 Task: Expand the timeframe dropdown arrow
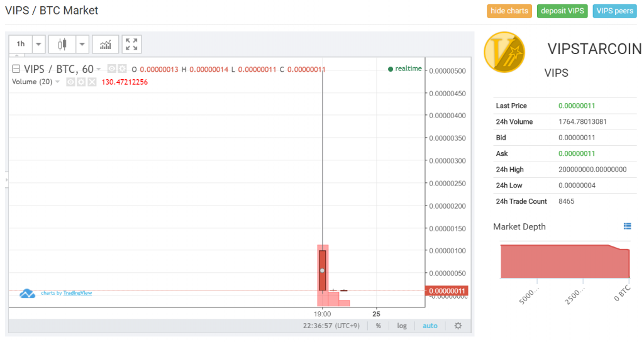pyautogui.click(x=38, y=44)
